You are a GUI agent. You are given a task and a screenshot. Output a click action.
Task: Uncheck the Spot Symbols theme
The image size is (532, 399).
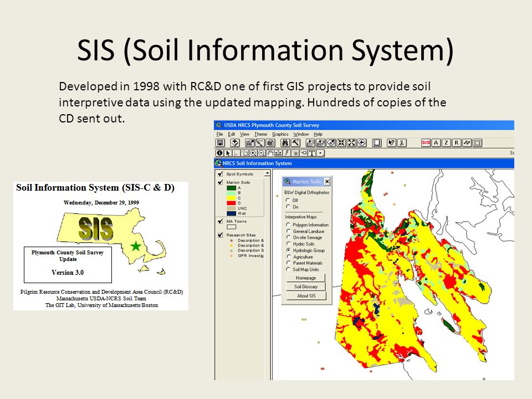220,174
